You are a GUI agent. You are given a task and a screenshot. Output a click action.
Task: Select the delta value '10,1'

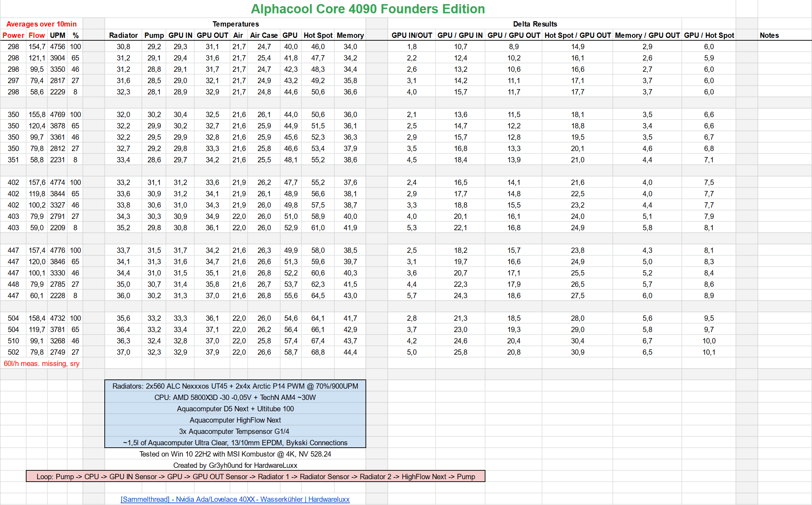point(709,352)
